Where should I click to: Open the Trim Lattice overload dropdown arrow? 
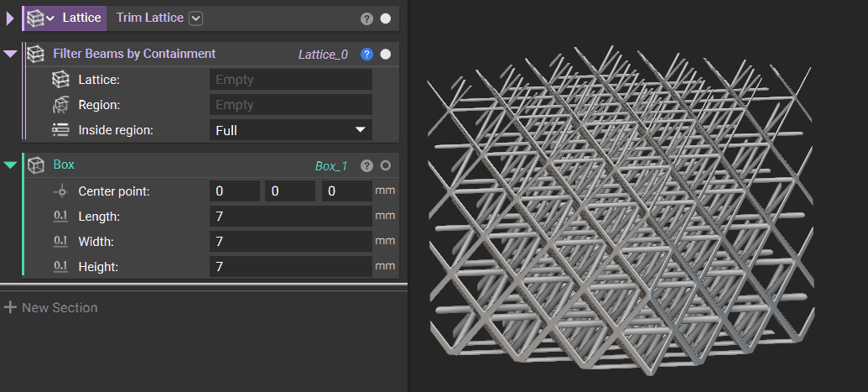(195, 18)
